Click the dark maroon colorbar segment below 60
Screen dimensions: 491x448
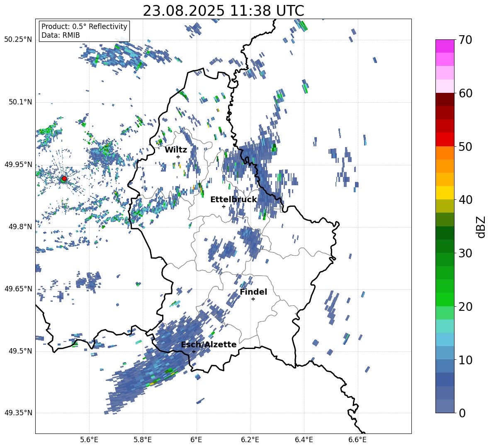(x=445, y=99)
